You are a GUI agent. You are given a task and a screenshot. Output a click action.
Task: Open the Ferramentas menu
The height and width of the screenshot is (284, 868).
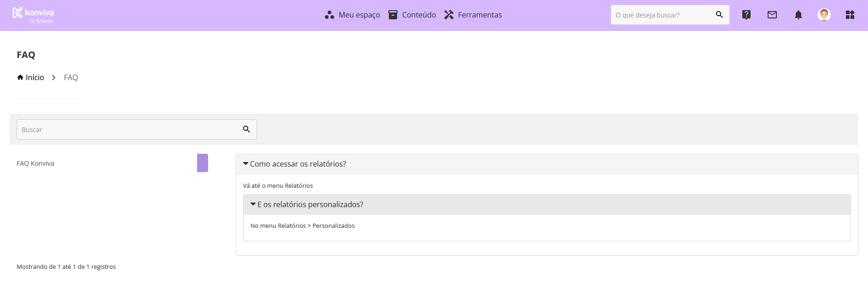point(473,15)
